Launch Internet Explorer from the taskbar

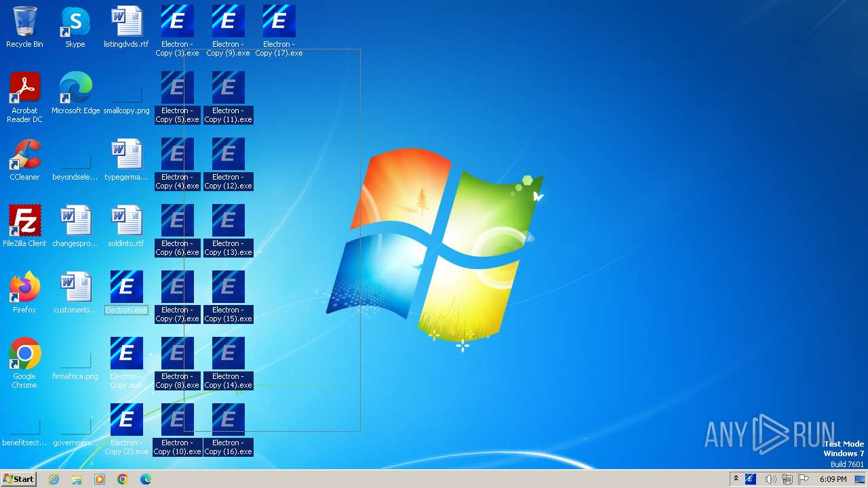54,479
